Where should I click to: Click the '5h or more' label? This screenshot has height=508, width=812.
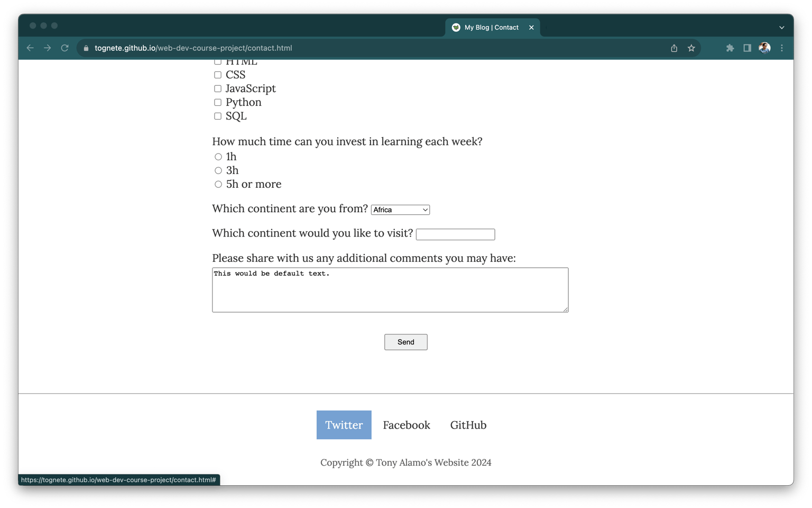(x=254, y=185)
